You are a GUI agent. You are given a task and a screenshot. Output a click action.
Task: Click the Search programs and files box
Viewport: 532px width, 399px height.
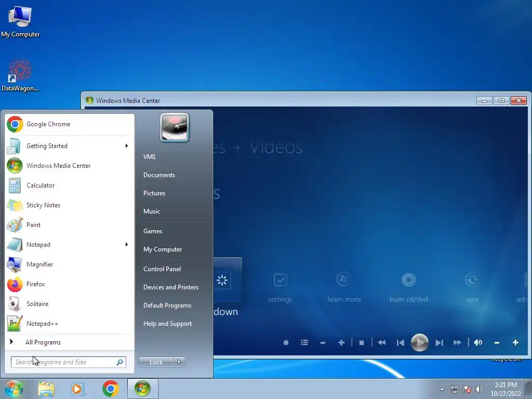tap(68, 362)
